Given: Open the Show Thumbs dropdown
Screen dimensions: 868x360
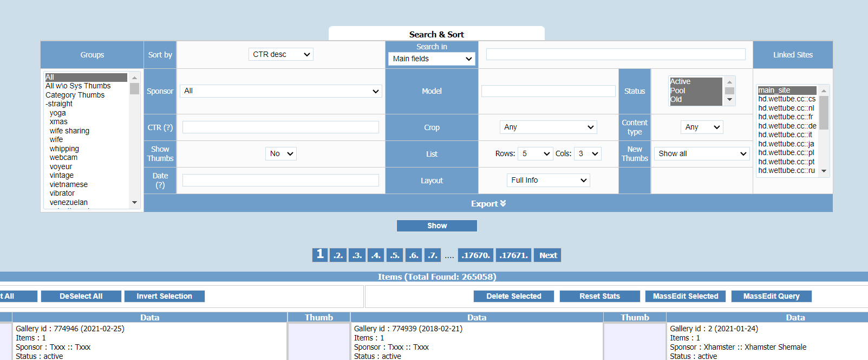Looking at the screenshot, I should [x=280, y=153].
